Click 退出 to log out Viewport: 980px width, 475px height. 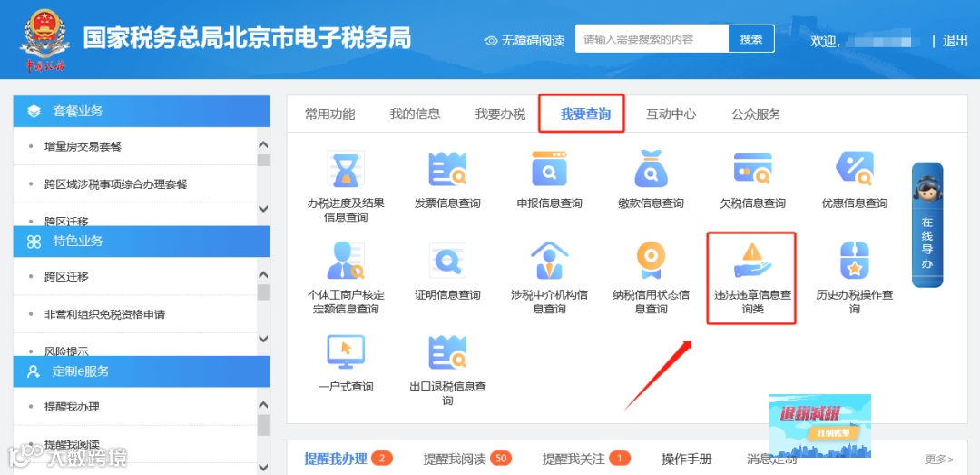pos(955,41)
